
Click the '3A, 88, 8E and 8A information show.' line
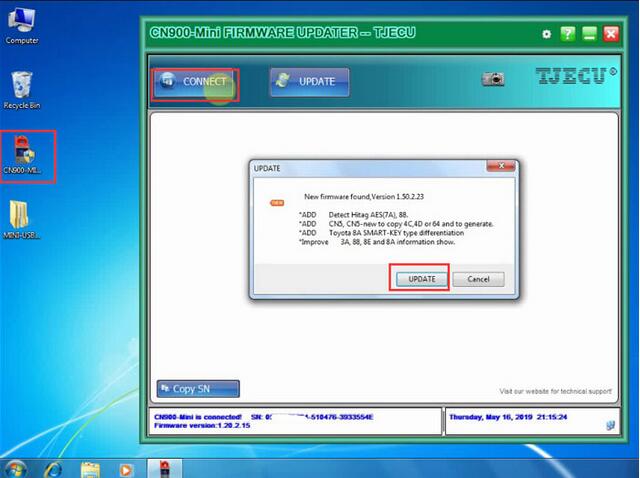point(398,242)
